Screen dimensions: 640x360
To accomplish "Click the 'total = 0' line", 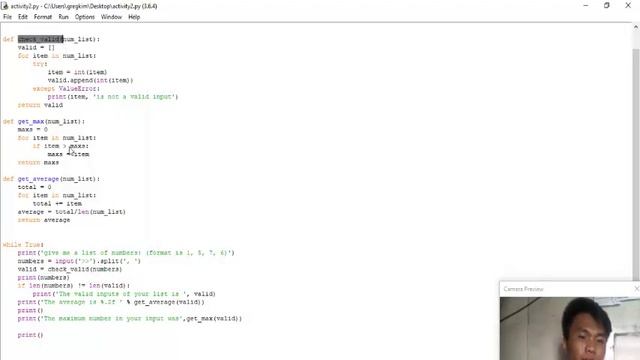I will point(34,187).
